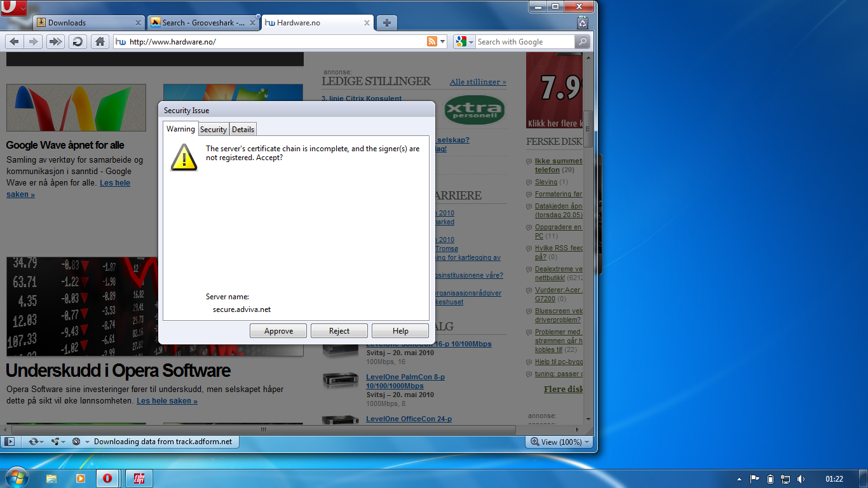Open the Windows Start menu

coord(16,478)
